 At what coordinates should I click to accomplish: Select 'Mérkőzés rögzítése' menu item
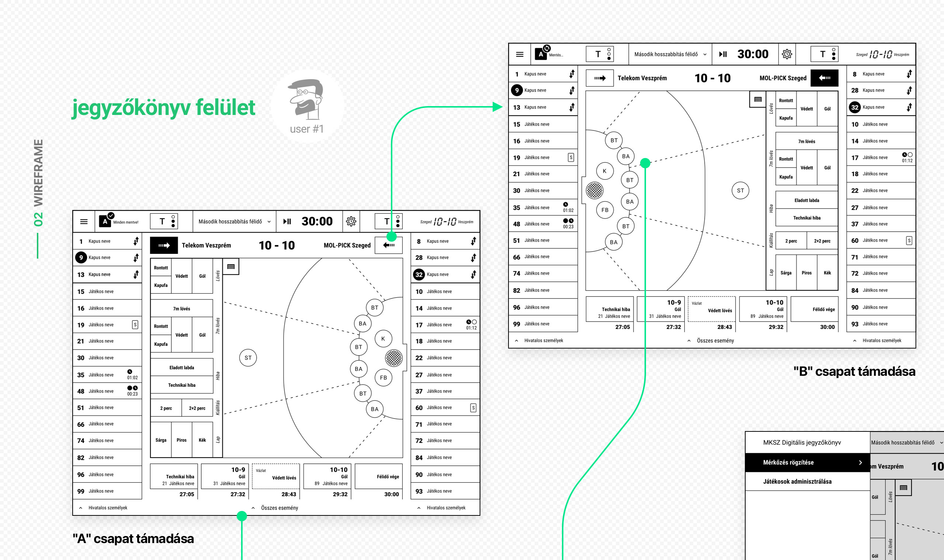click(x=808, y=463)
